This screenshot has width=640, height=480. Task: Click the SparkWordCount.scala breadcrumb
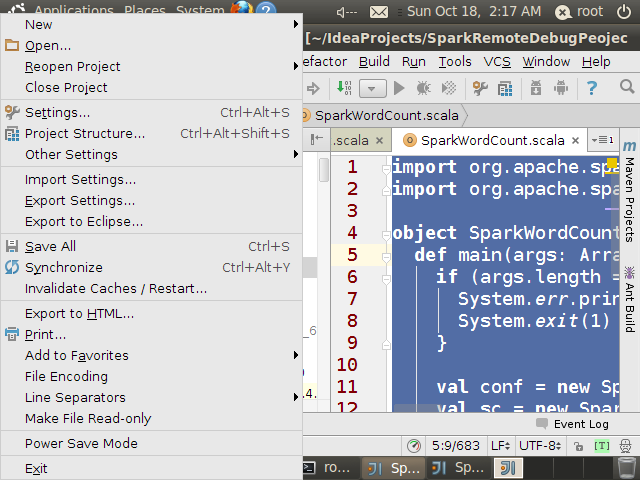pyautogui.click(x=387, y=116)
